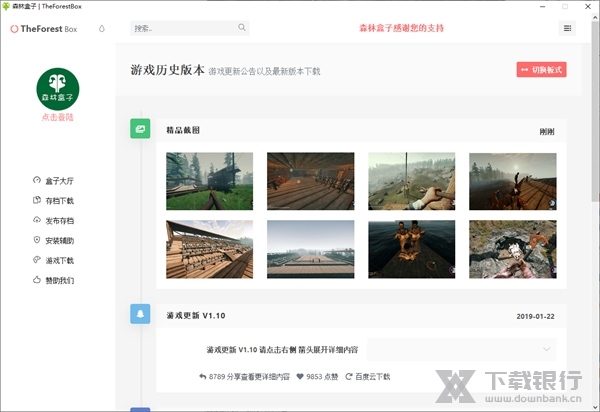600x412 pixels.
Task: Open 发布存档 in the sidebar
Action: (x=60, y=221)
